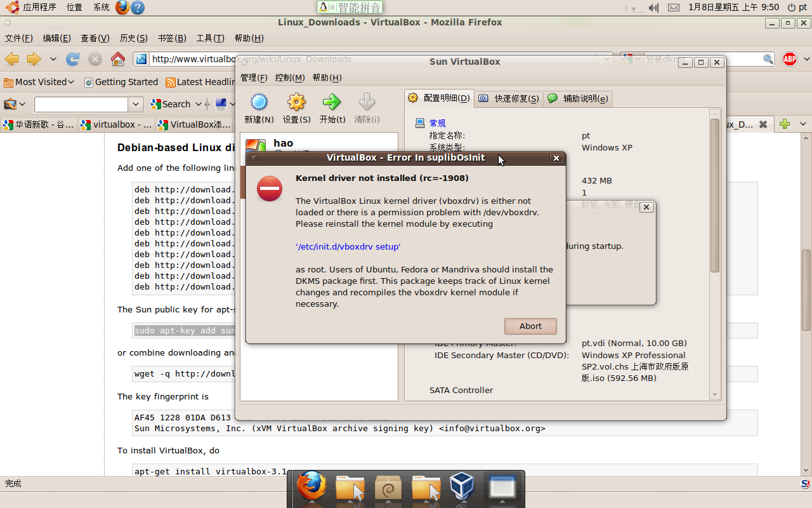Click the power/user 'pt' session button
The image size is (812, 508).
tap(797, 7)
